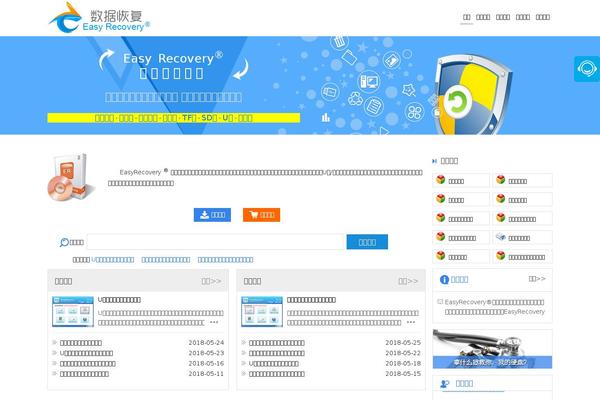Open left panel featured title starting with U
This screenshot has height=400, width=600.
119,300
